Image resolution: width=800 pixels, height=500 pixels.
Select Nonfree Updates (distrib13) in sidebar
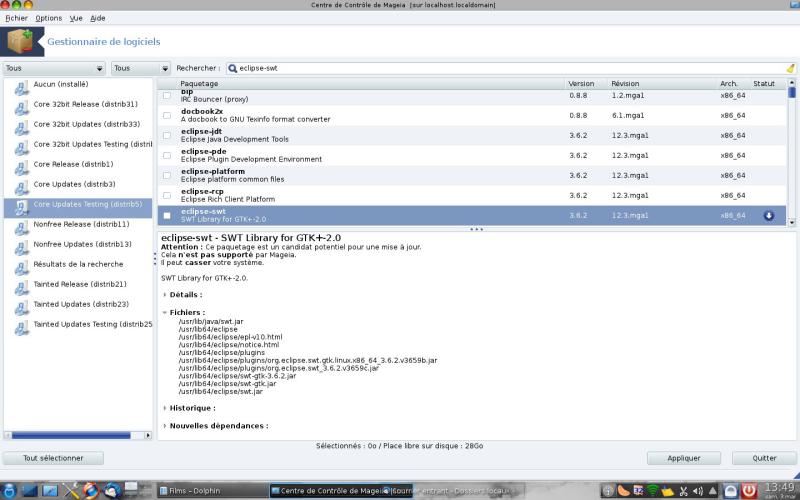click(x=78, y=248)
